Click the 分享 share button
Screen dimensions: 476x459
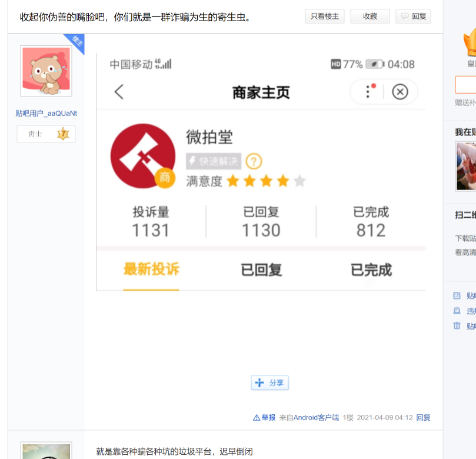point(269,382)
